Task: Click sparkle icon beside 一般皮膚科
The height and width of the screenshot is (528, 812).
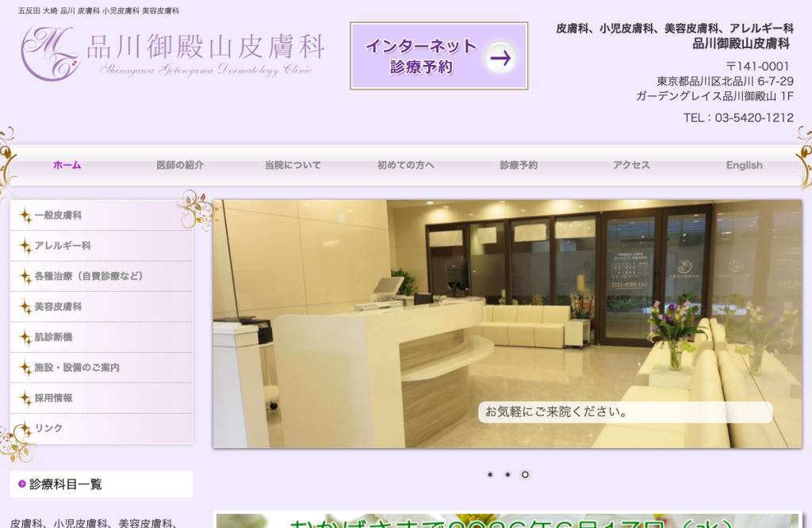Action: (25, 215)
